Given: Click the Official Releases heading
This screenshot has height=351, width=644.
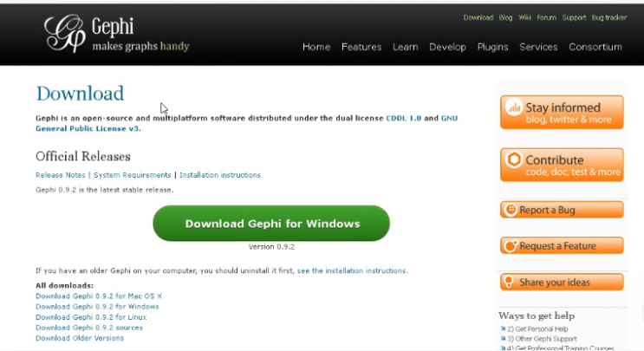Looking at the screenshot, I should click(83, 156).
